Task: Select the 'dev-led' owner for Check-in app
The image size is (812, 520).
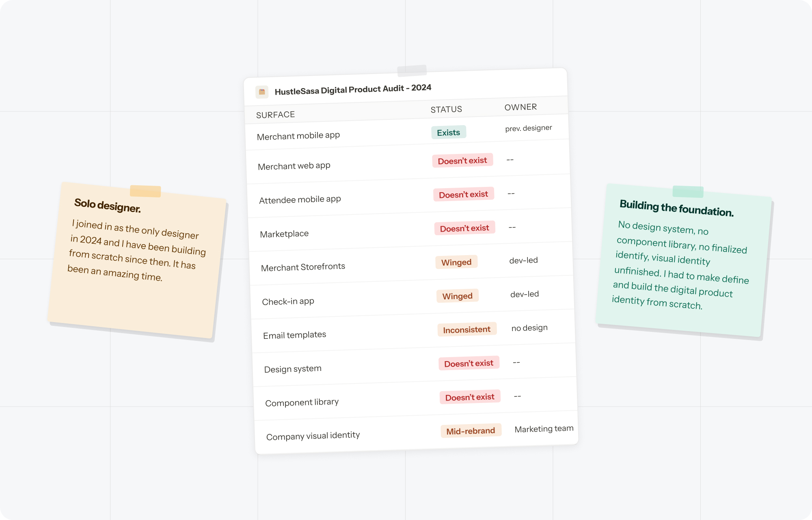Action: point(525,294)
